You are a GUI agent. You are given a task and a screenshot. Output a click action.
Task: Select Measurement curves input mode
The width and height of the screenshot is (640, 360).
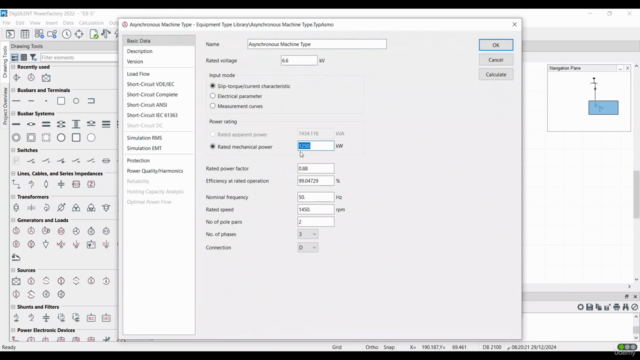pos(213,106)
